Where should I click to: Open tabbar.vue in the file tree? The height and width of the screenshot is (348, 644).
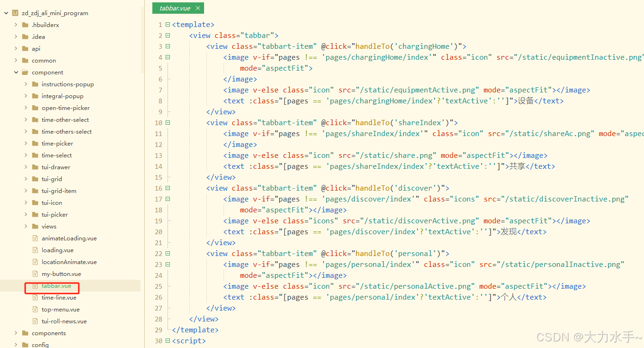(x=56, y=285)
